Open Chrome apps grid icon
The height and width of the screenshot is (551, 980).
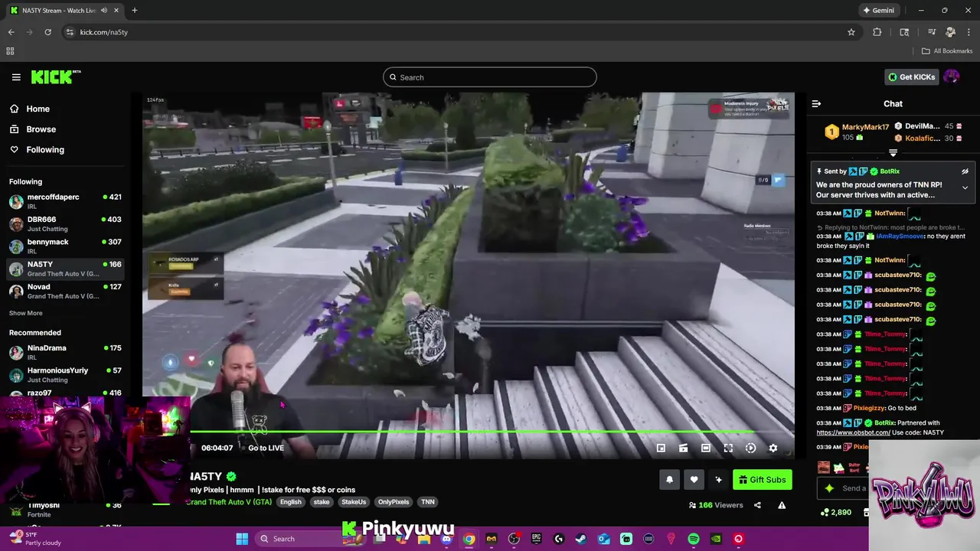tap(10, 51)
